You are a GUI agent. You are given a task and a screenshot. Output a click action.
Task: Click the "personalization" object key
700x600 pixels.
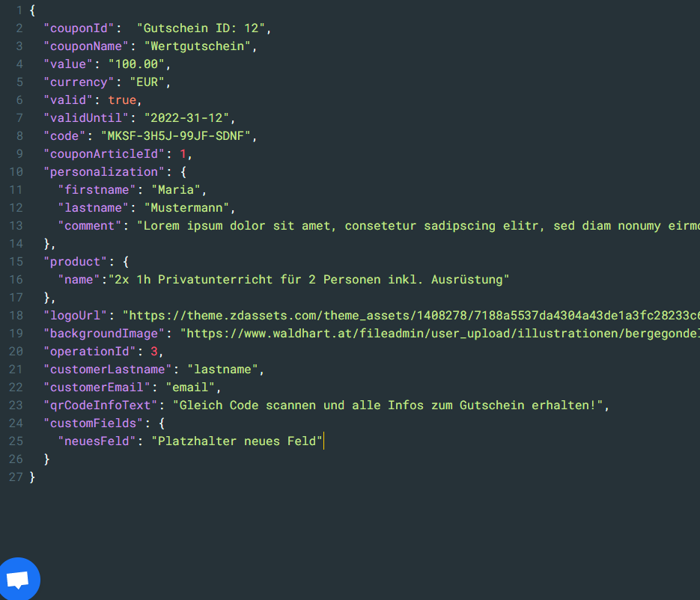pos(97,172)
